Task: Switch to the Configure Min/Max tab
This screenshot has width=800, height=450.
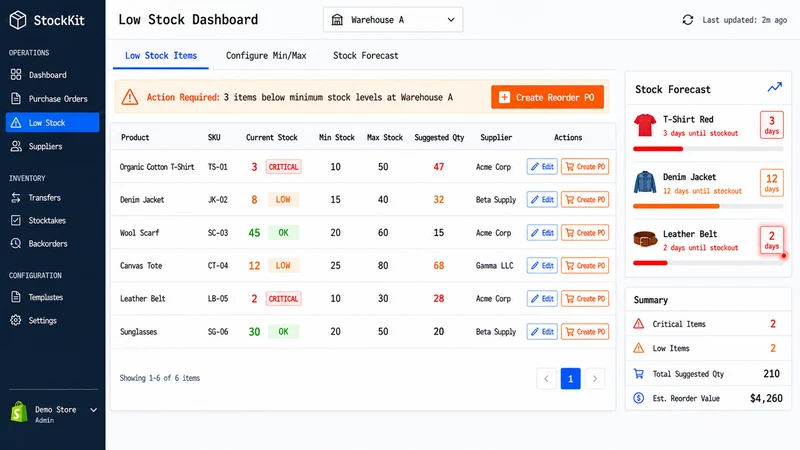Action: [266, 56]
